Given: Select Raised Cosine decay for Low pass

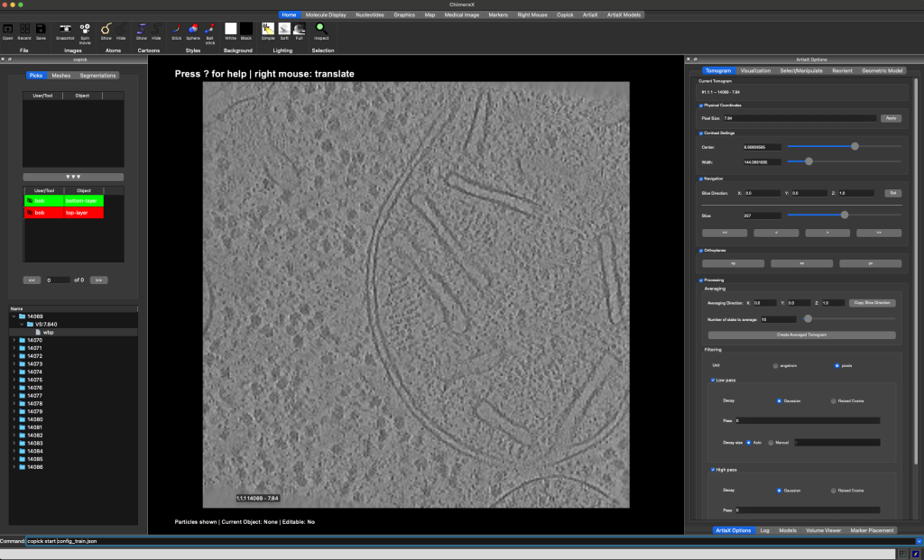Looking at the screenshot, I should 833,401.
